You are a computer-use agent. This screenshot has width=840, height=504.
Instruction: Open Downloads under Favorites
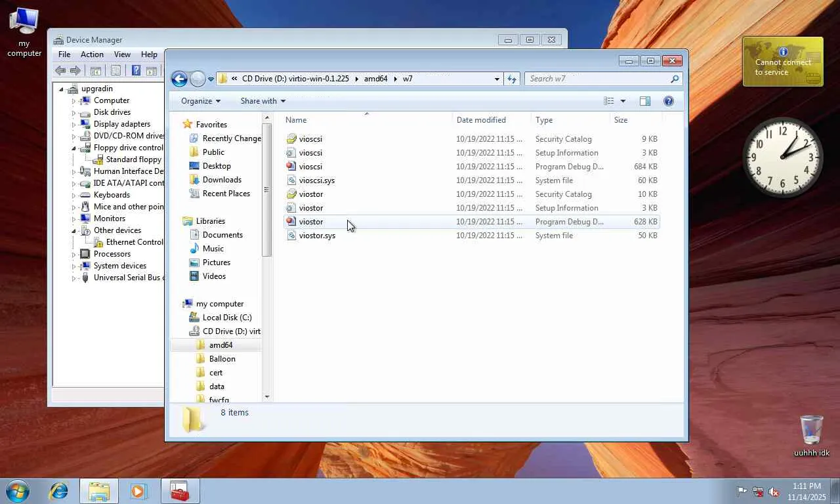tap(222, 180)
